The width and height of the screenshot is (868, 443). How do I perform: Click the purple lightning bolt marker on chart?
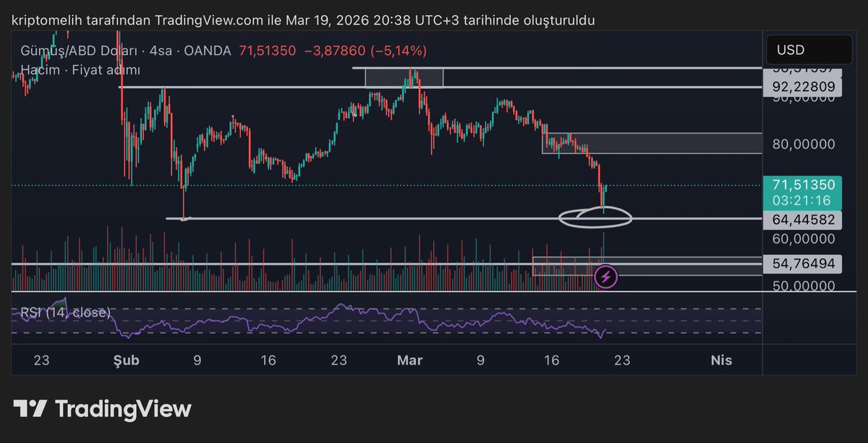[x=606, y=275]
